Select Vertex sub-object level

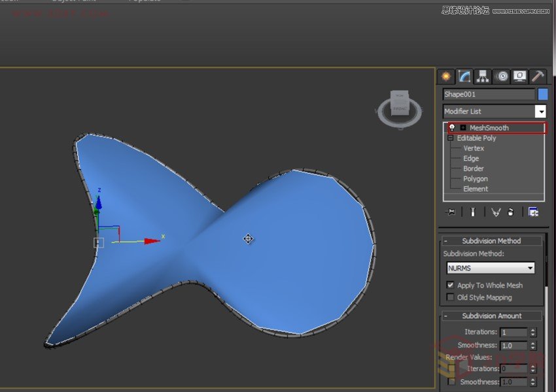474,148
